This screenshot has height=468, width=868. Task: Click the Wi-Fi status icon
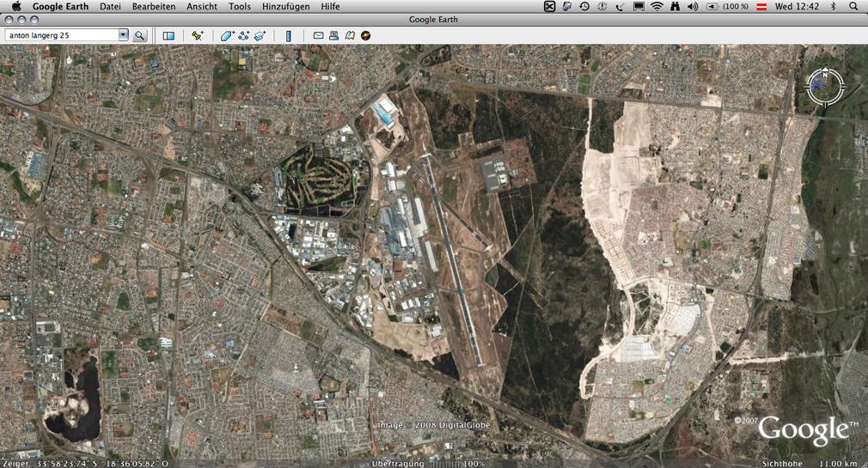(x=657, y=6)
